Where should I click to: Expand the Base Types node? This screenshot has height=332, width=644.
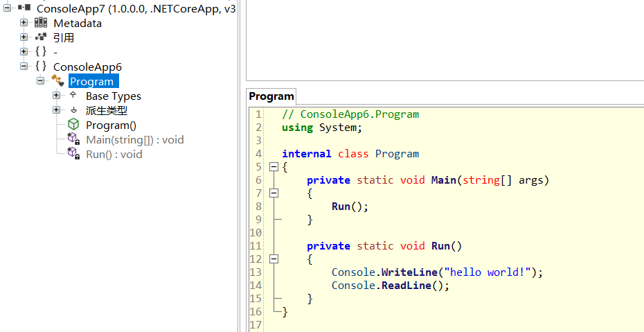coord(56,96)
